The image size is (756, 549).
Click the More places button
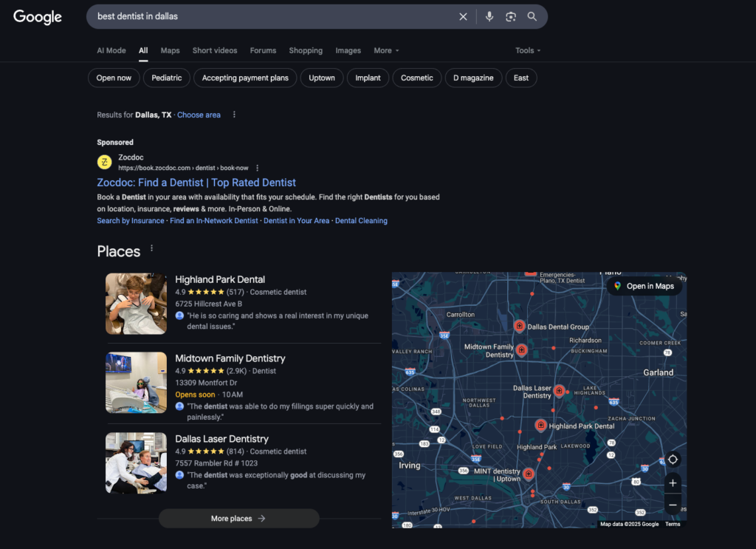coord(238,519)
